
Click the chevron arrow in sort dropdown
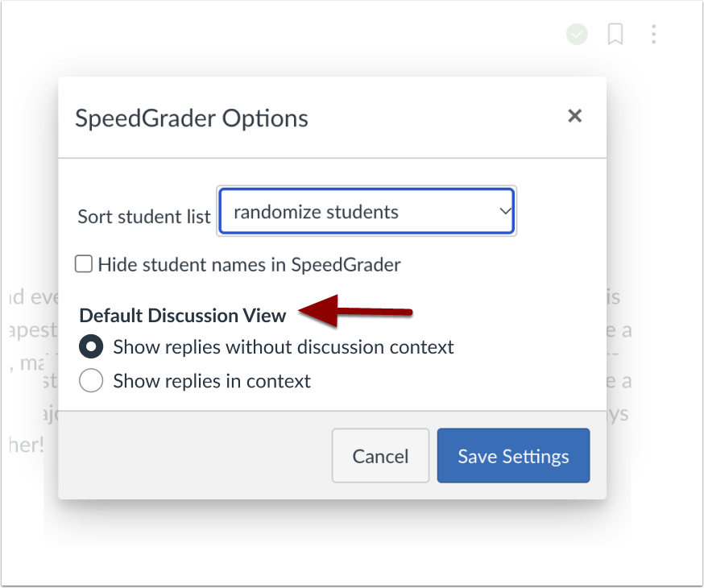(505, 211)
